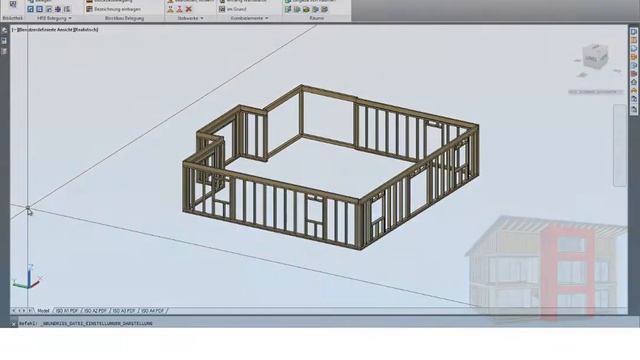Image resolution: width=640 pixels, height=360 pixels.
Task: Open the [-] viewport controls menu
Action: click(14, 29)
